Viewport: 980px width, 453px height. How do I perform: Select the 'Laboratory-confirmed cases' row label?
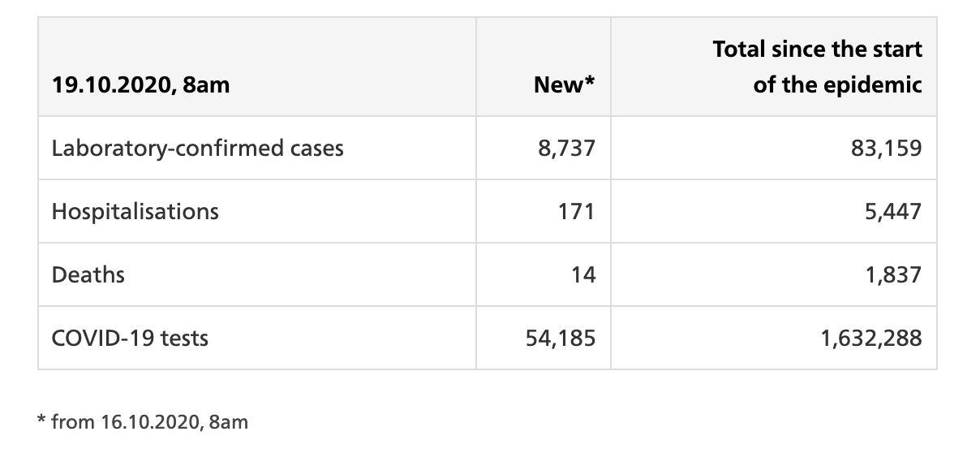click(x=197, y=148)
